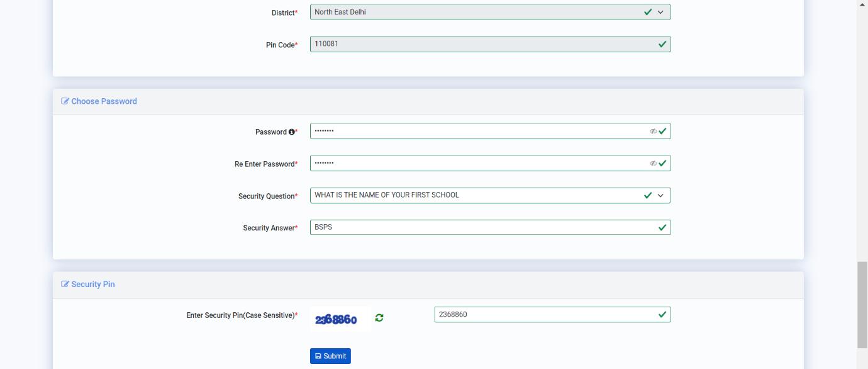Click the page vertical scrollbar thumb
This screenshot has width=868, height=369.
[x=862, y=304]
